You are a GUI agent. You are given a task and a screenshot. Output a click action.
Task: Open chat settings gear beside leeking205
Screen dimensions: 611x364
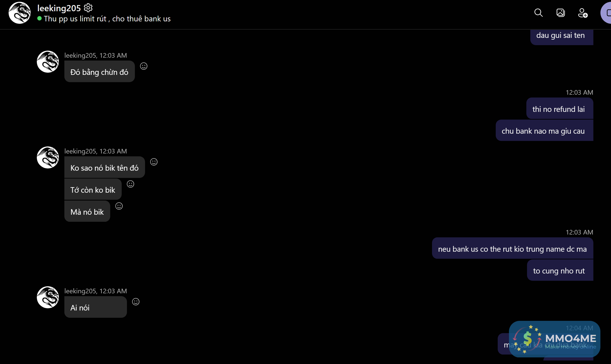tap(88, 8)
